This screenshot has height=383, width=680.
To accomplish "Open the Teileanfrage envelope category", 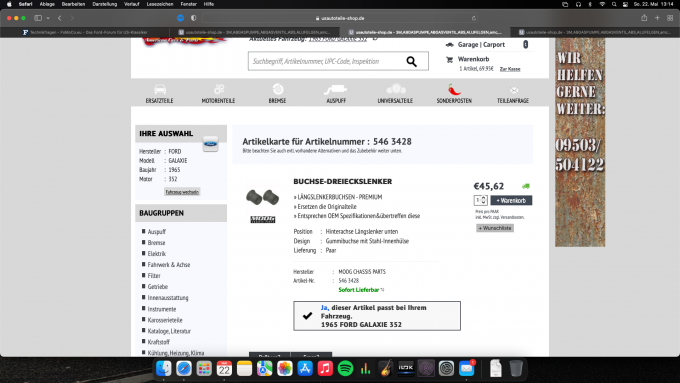I will click(x=514, y=90).
